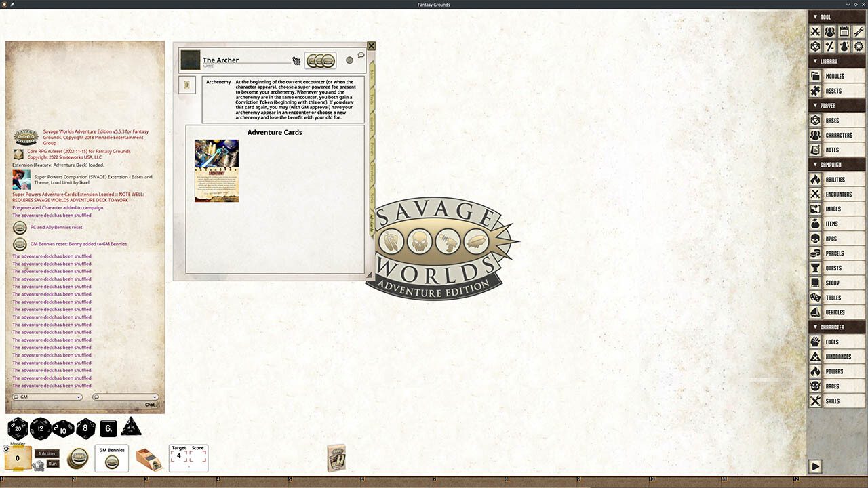This screenshot has height=488, width=868.
Task: Click the Run action toggle button
Action: [x=53, y=464]
